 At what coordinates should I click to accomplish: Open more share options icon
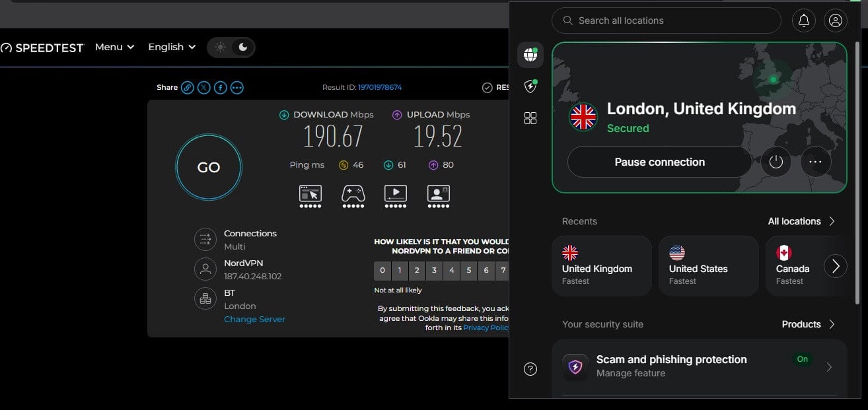pyautogui.click(x=236, y=87)
